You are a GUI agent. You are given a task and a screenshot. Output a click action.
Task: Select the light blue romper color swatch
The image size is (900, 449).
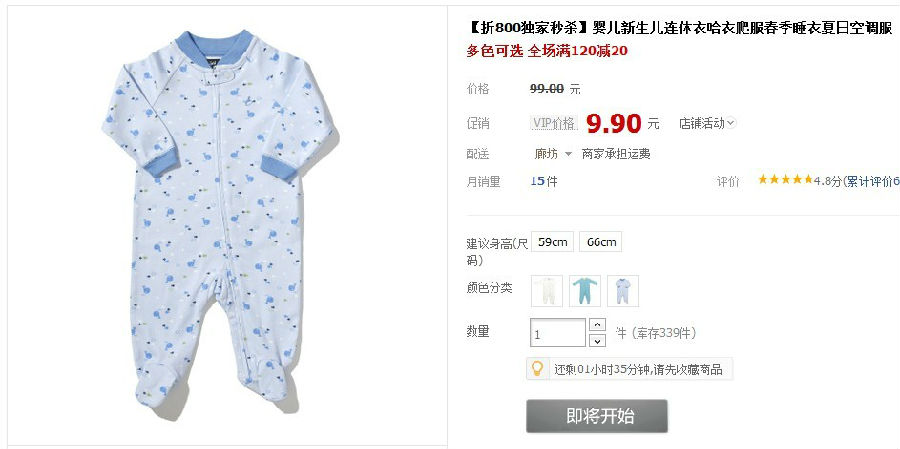coord(623,291)
